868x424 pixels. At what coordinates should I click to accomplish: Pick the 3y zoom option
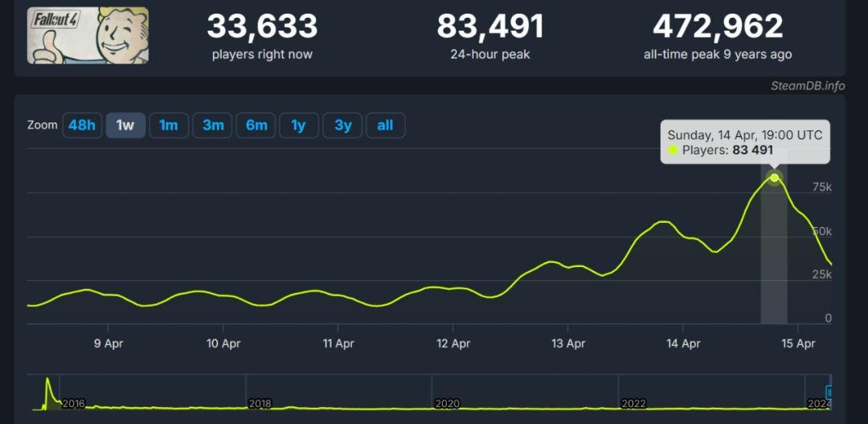(342, 126)
